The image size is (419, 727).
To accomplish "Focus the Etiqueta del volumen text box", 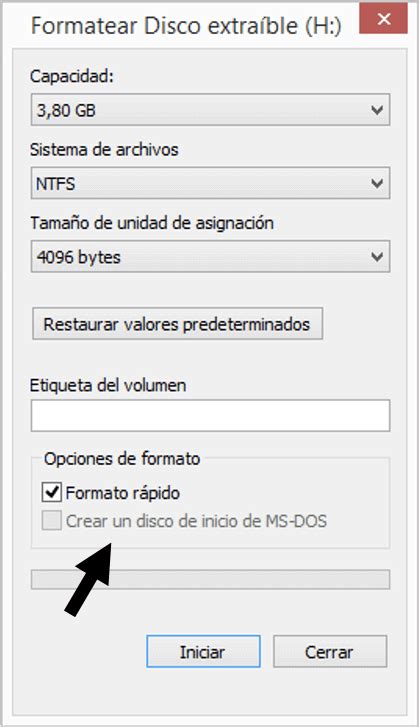I will click(x=210, y=416).
